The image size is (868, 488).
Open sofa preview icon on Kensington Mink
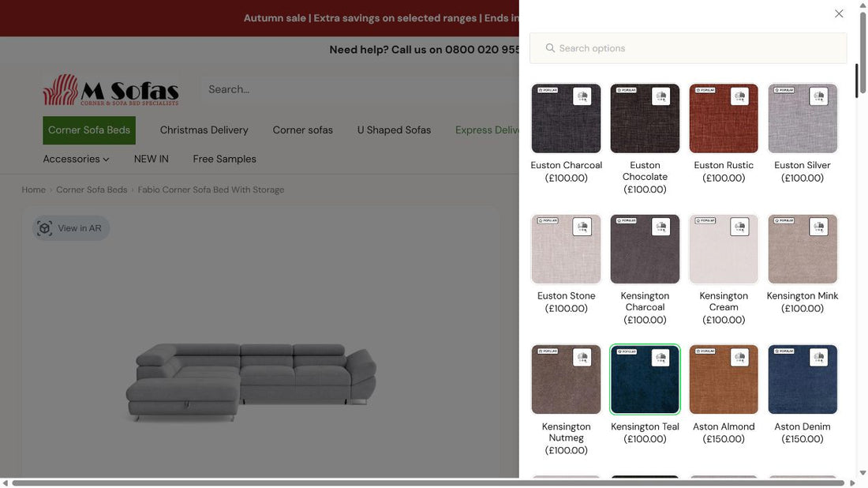point(819,227)
